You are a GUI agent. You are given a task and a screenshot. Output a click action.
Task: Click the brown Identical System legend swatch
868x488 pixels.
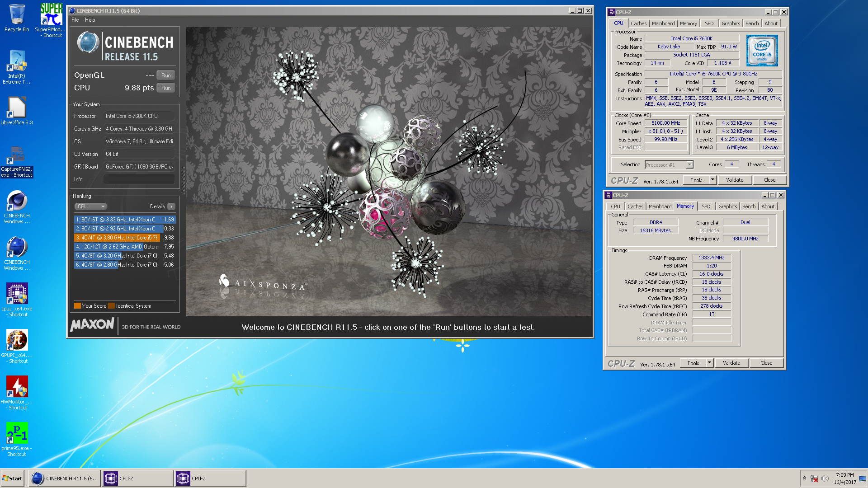[111, 306]
